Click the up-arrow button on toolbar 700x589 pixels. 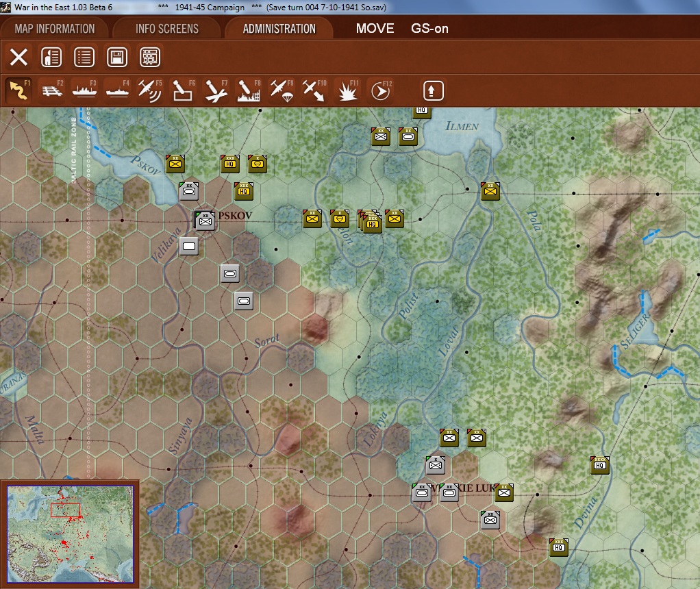pyautogui.click(x=433, y=90)
